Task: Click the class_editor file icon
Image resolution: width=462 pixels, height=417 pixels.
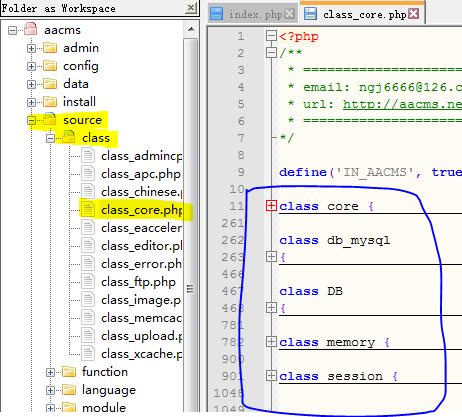Action: coord(88,246)
